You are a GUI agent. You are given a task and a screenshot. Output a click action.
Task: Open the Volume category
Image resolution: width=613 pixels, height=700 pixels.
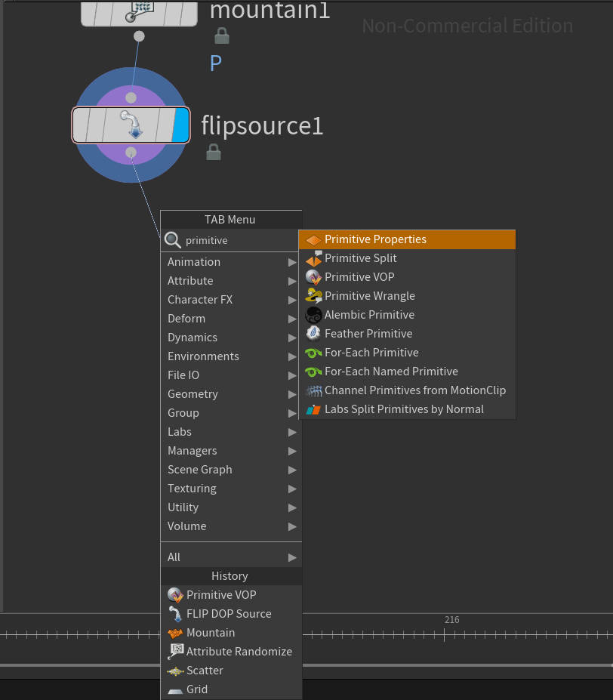coord(231,526)
